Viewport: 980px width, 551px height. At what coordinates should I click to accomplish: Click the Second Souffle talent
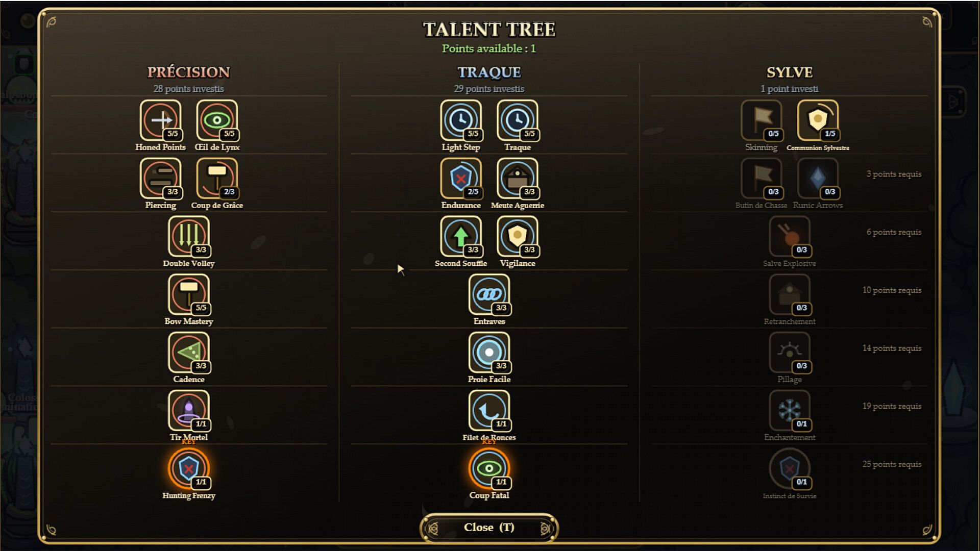click(x=461, y=236)
